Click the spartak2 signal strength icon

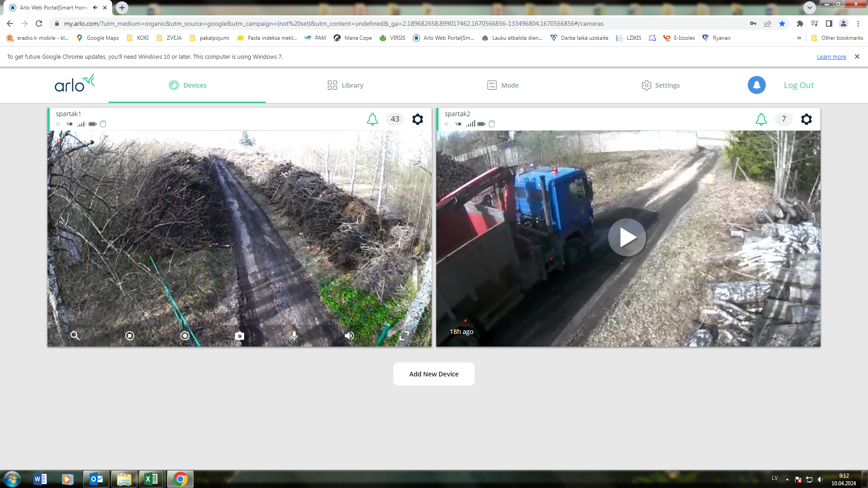(470, 124)
